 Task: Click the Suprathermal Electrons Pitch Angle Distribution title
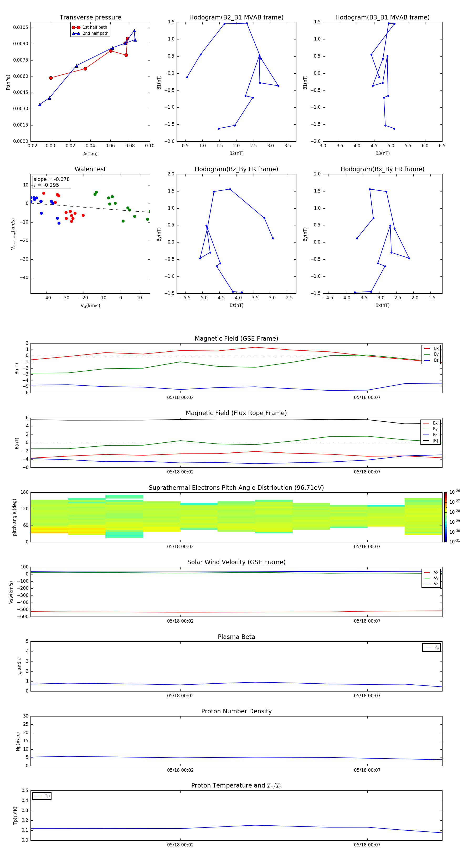pyautogui.click(x=236, y=488)
